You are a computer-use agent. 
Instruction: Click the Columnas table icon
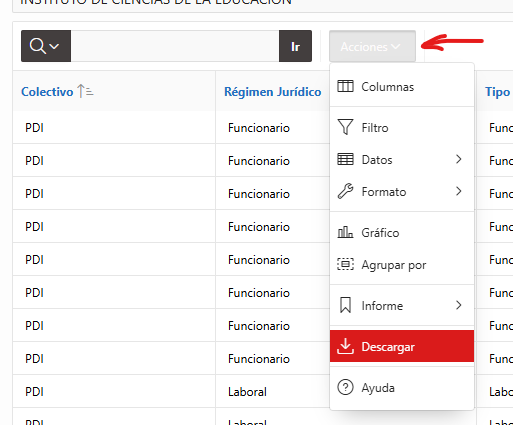(345, 86)
